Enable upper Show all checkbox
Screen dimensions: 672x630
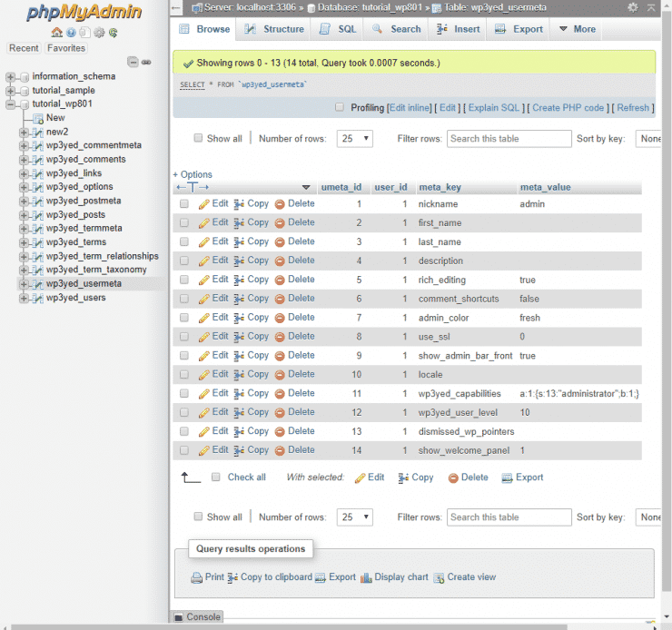(x=198, y=138)
